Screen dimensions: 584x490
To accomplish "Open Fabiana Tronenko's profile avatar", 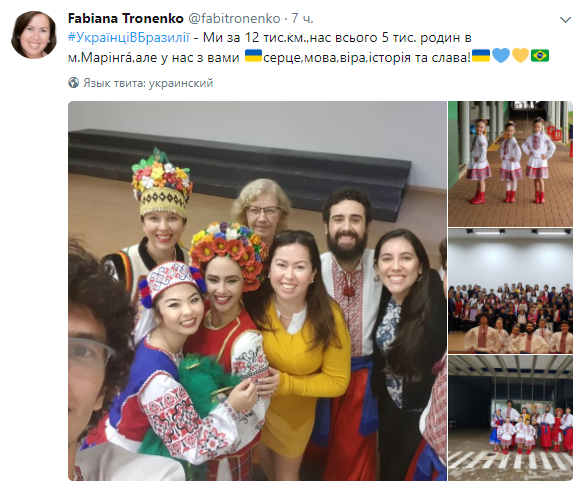I will pyautogui.click(x=34, y=35).
